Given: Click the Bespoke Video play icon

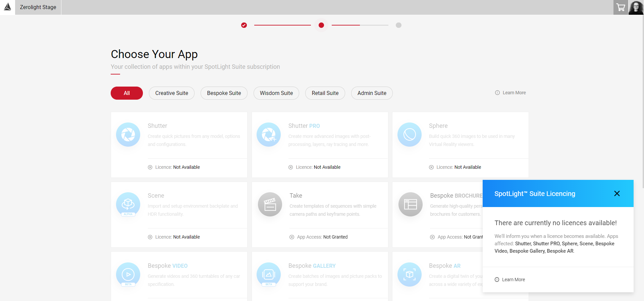Looking at the screenshot, I should pos(128,274).
